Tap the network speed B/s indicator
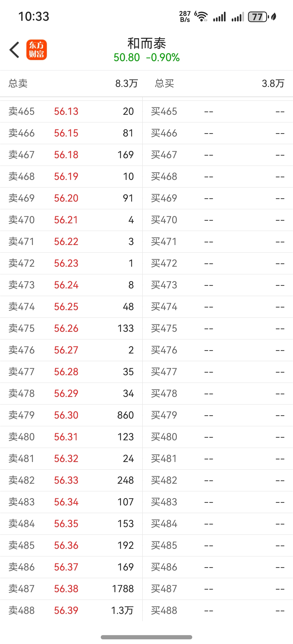 click(185, 17)
